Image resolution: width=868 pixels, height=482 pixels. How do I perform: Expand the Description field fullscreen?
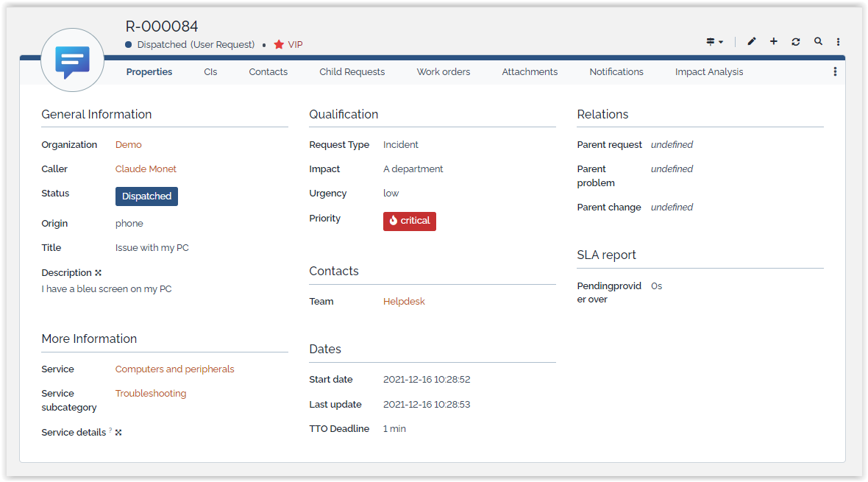pos(99,273)
